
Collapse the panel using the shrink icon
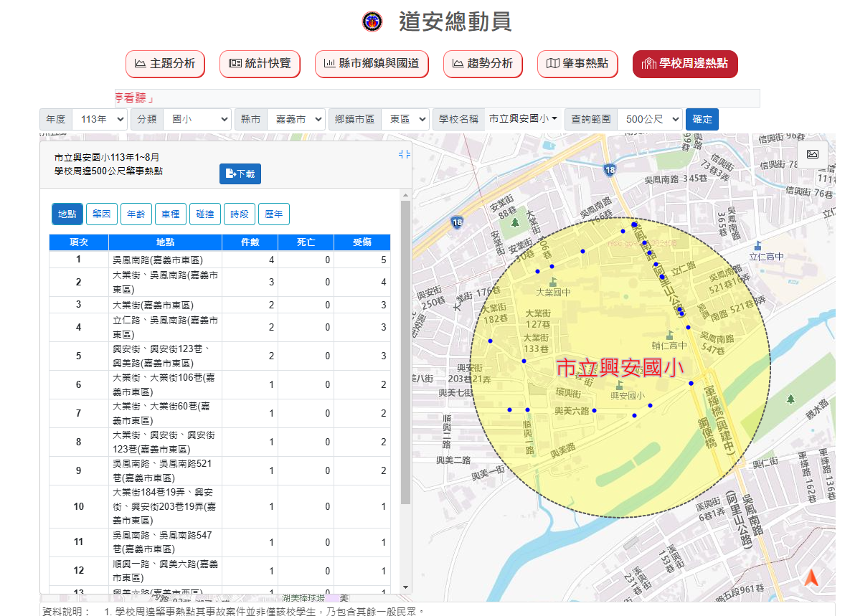[x=404, y=154]
